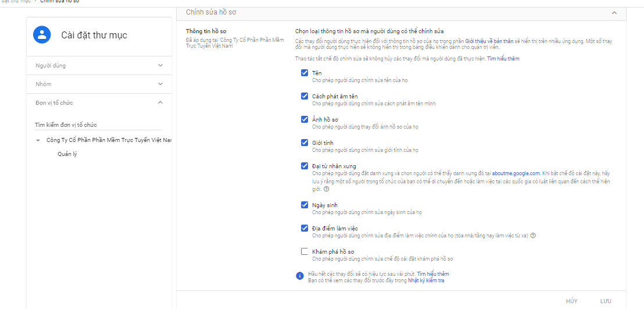Enable the Khám phá hồ sơ checkbox
Viewport: 644px width, 309px height.
click(305, 251)
